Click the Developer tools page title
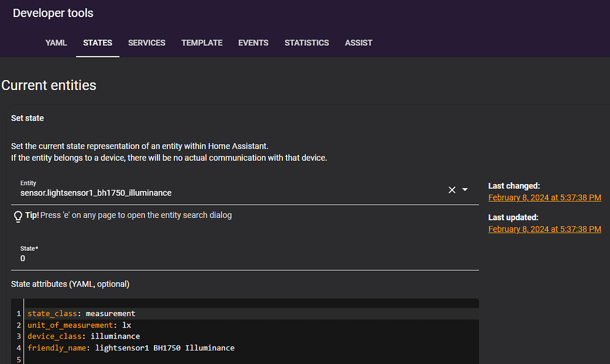Screen dimensions: 610x364 [53, 13]
